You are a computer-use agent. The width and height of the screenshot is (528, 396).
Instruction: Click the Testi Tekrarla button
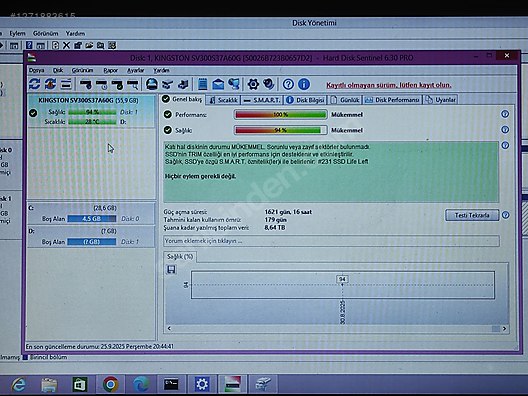pyautogui.click(x=472, y=215)
